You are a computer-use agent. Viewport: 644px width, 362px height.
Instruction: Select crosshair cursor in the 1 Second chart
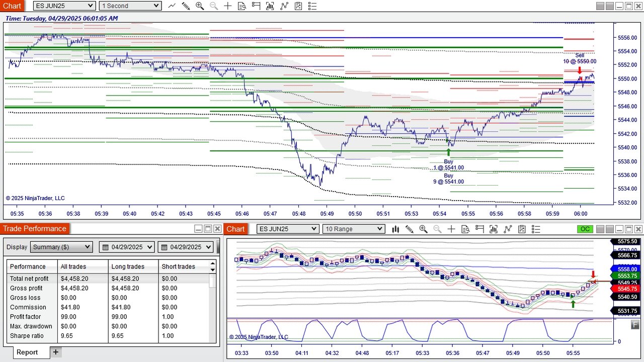[228, 6]
